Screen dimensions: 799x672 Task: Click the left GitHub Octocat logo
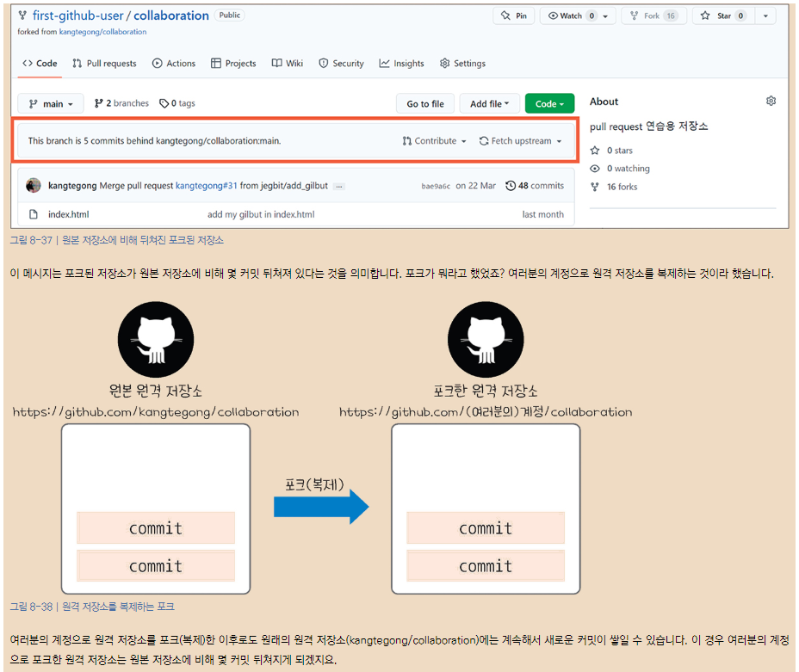pyautogui.click(x=156, y=340)
